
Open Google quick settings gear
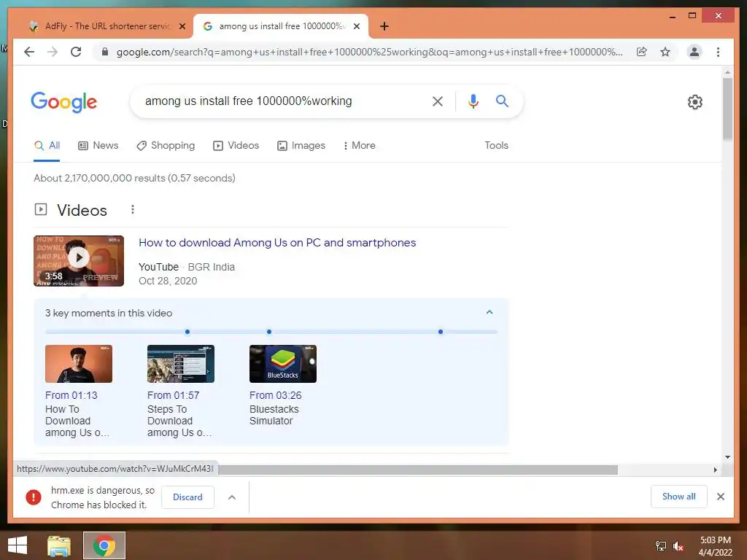coord(695,102)
